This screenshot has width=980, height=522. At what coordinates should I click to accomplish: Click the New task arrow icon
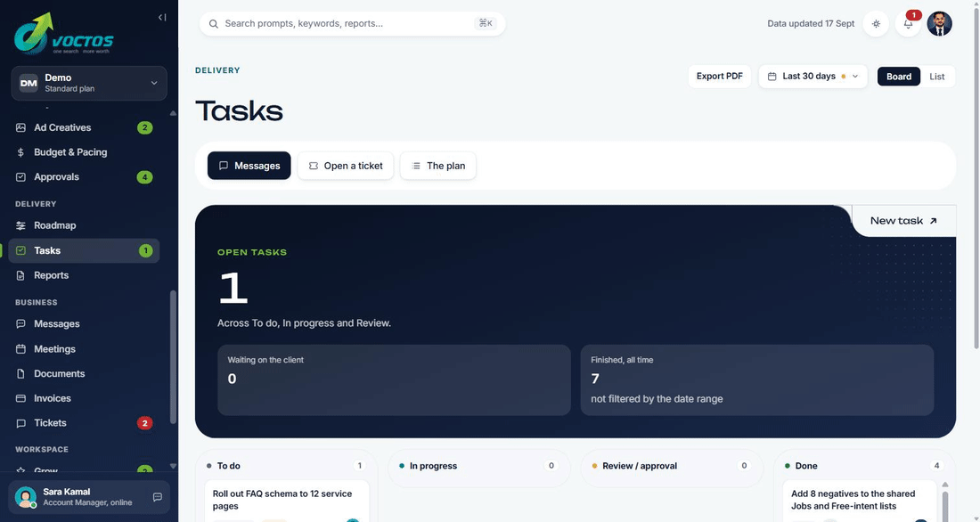[933, 221]
